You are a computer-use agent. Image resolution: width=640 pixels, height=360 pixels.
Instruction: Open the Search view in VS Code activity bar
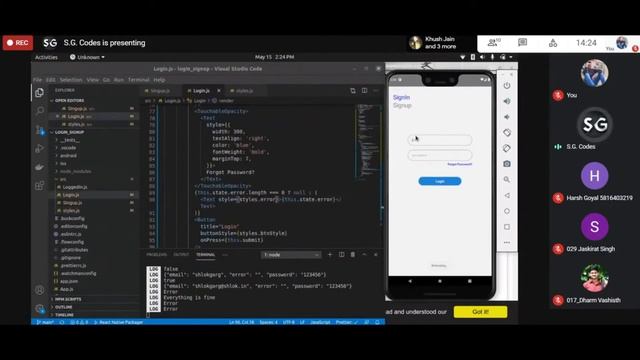(40, 111)
